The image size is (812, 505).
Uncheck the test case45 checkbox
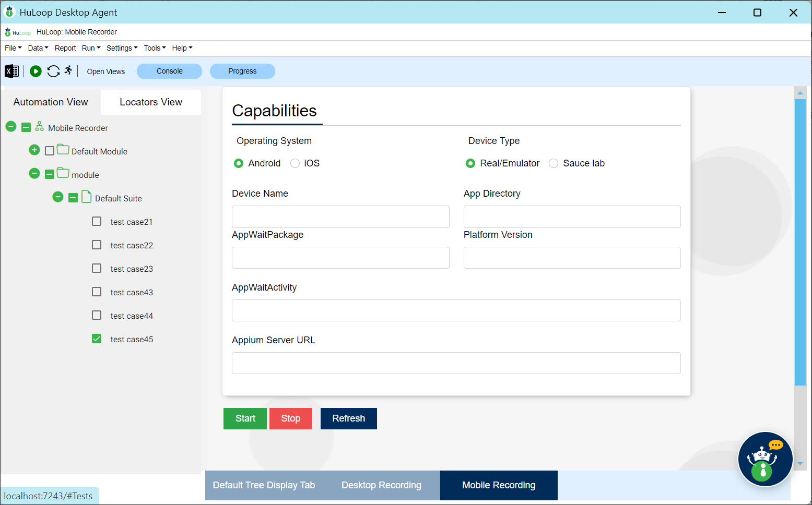97,339
